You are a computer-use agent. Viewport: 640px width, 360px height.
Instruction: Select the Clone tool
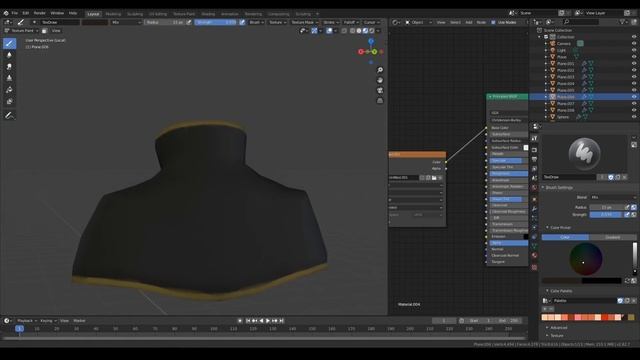(x=9, y=78)
